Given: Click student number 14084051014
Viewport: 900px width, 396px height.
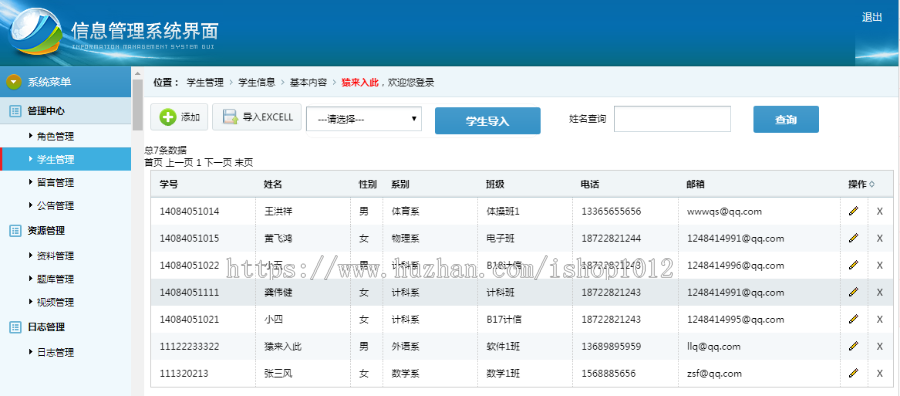Looking at the screenshot, I should pos(189,211).
